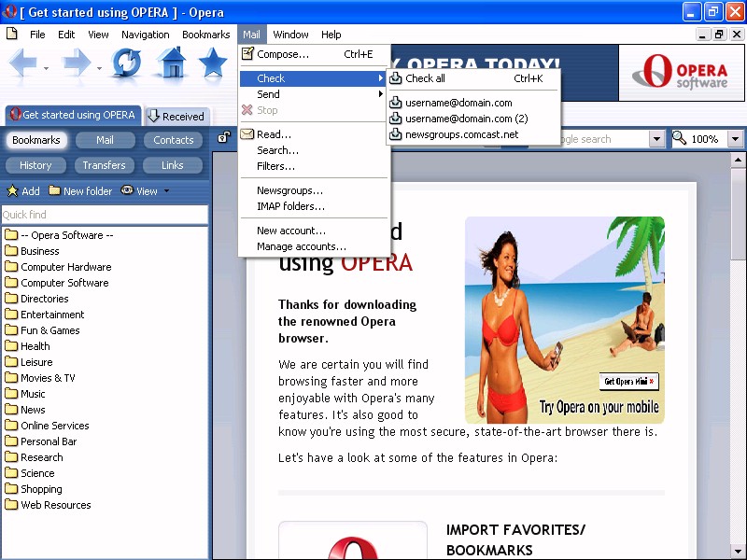The image size is (747, 560).
Task: Open the back button history dropdown arrow
Action: tap(46, 68)
